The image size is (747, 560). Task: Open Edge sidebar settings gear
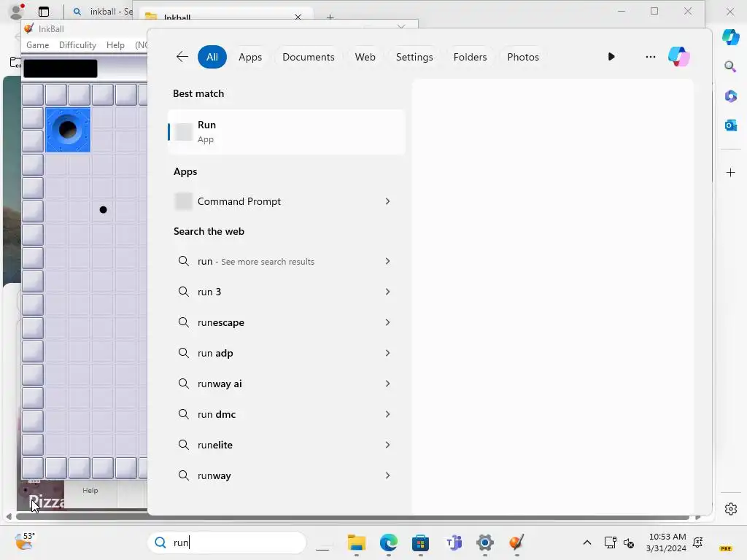731,509
